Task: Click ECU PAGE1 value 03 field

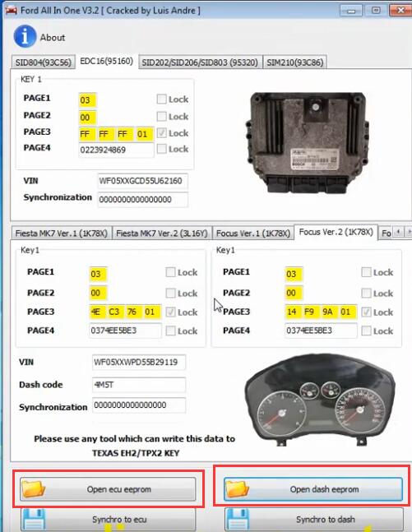Action: (87, 100)
